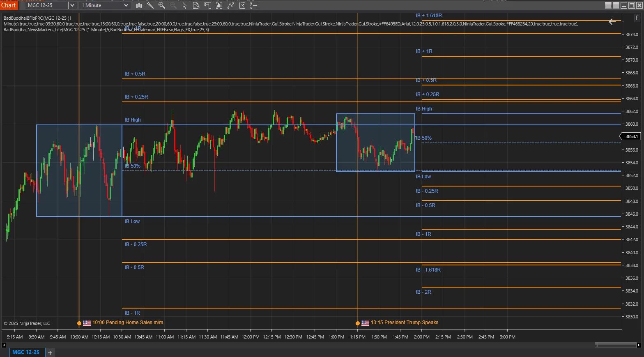Click the 3874.0 price axis label
The image size is (644, 357).
(x=632, y=35)
